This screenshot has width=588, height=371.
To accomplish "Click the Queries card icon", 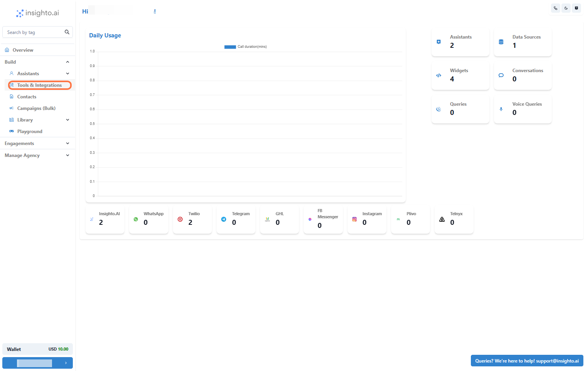I will [438, 109].
